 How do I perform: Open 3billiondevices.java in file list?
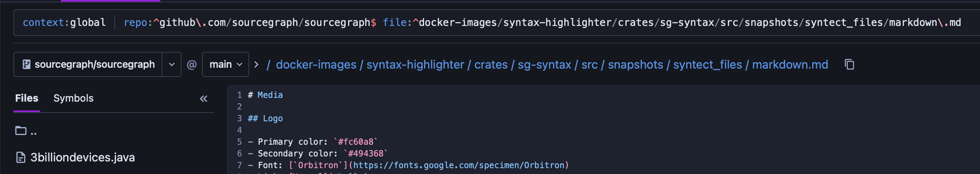point(83,158)
